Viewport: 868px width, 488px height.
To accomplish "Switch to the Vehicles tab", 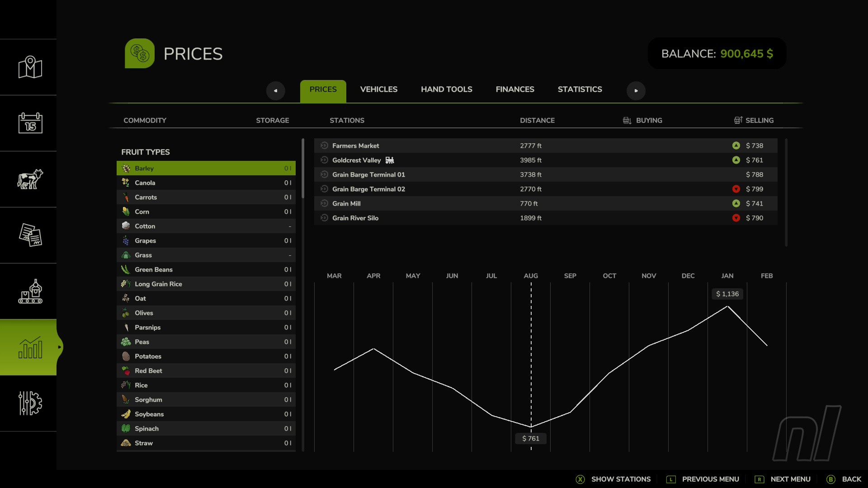I will (x=378, y=89).
